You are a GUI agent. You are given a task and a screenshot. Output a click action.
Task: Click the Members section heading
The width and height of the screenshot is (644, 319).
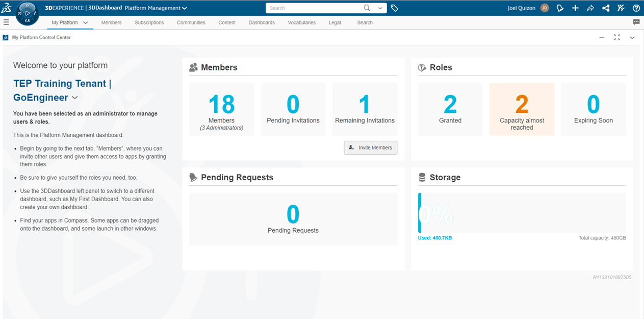coord(219,67)
